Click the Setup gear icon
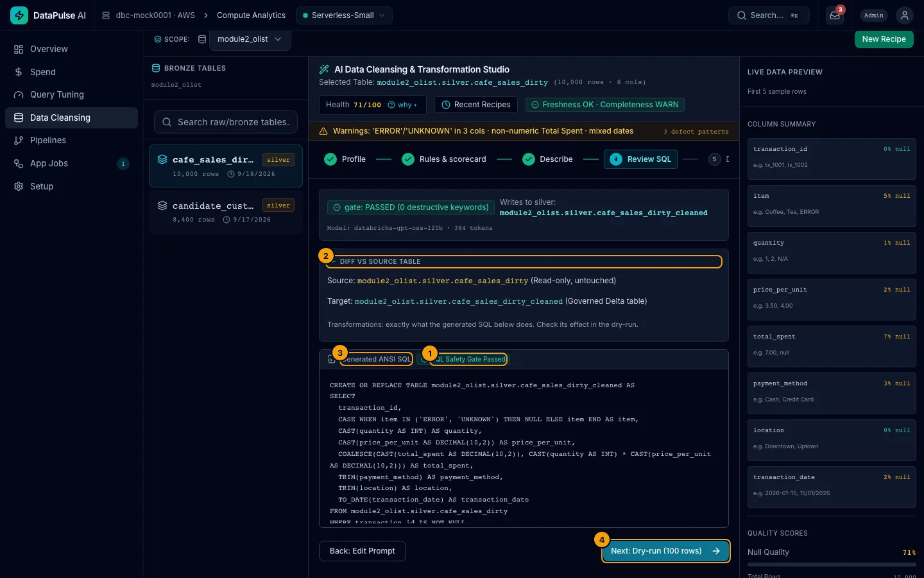The height and width of the screenshot is (578, 924). click(x=19, y=186)
